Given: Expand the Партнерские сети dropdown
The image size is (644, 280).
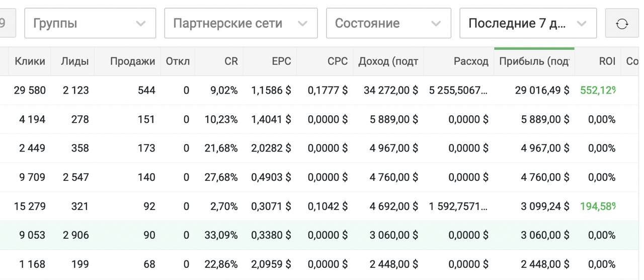Looking at the screenshot, I should click(240, 23).
